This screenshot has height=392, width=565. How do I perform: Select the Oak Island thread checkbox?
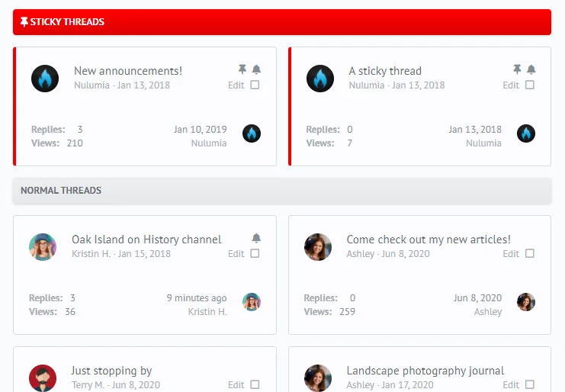click(x=255, y=253)
